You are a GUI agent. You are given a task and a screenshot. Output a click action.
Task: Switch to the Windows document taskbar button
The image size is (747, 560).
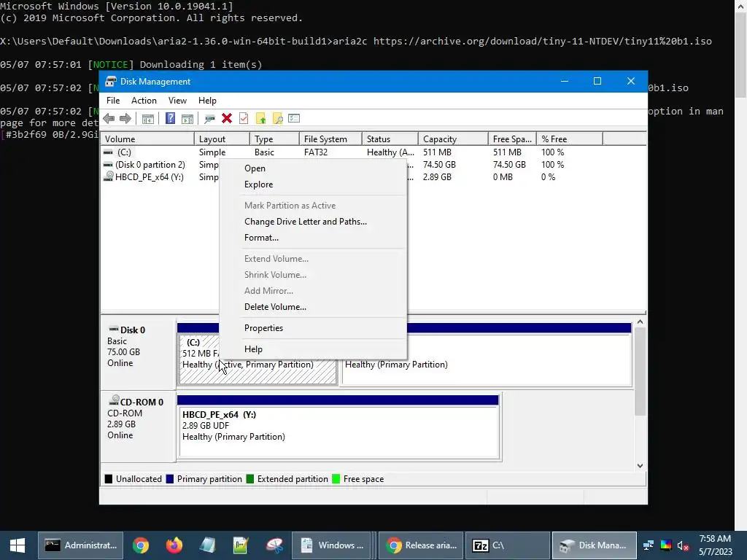tap(331, 545)
